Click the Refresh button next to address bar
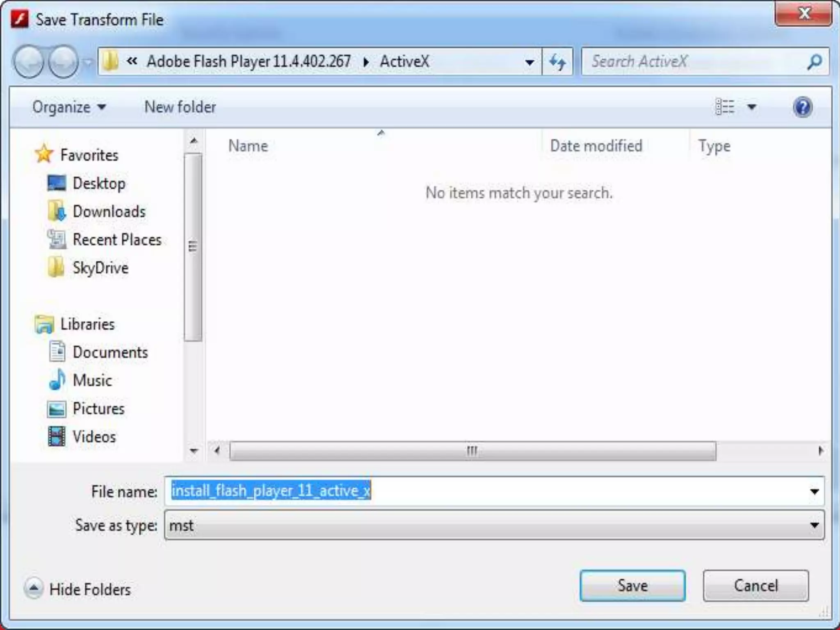This screenshot has height=630, width=840. pyautogui.click(x=557, y=62)
